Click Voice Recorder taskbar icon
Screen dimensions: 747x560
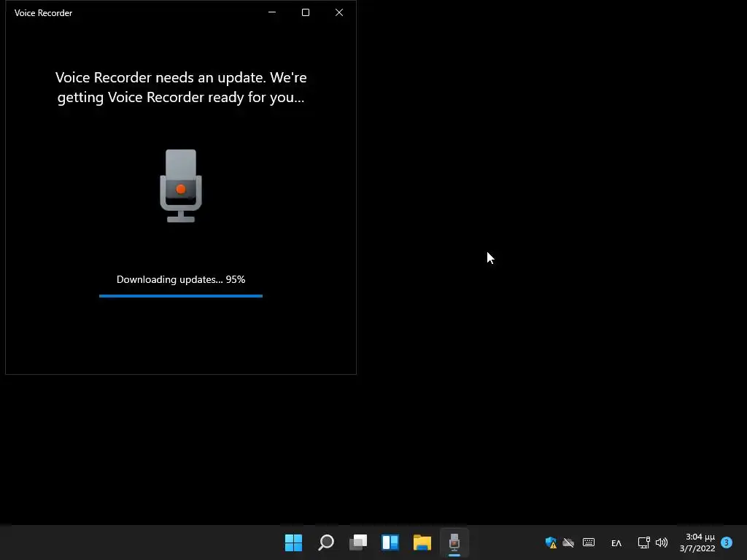pos(454,542)
